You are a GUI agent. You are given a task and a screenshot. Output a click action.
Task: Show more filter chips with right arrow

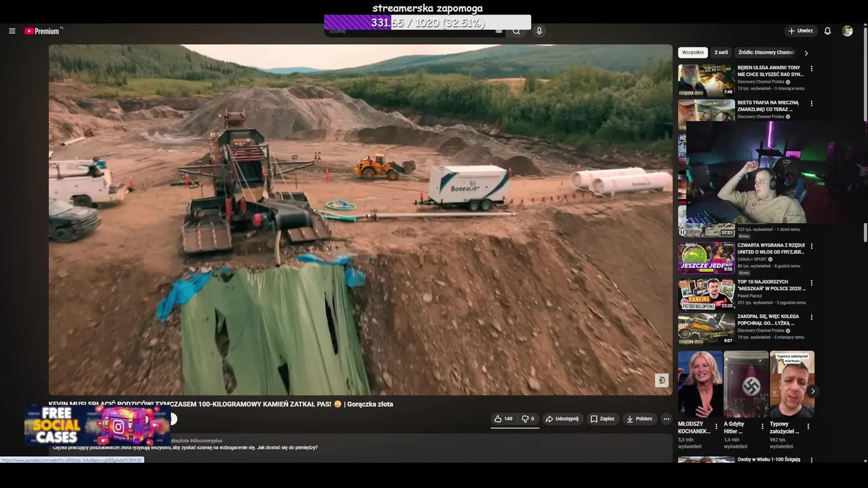point(806,53)
